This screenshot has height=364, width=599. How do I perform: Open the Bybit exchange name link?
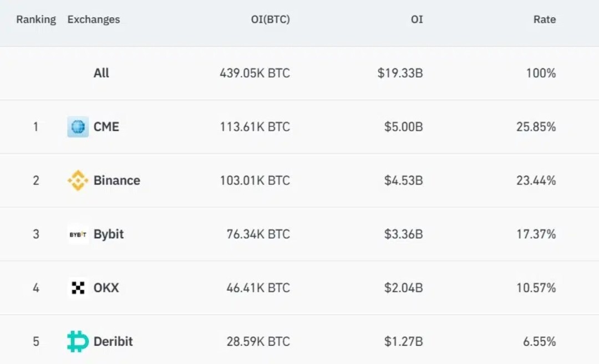[x=109, y=234]
